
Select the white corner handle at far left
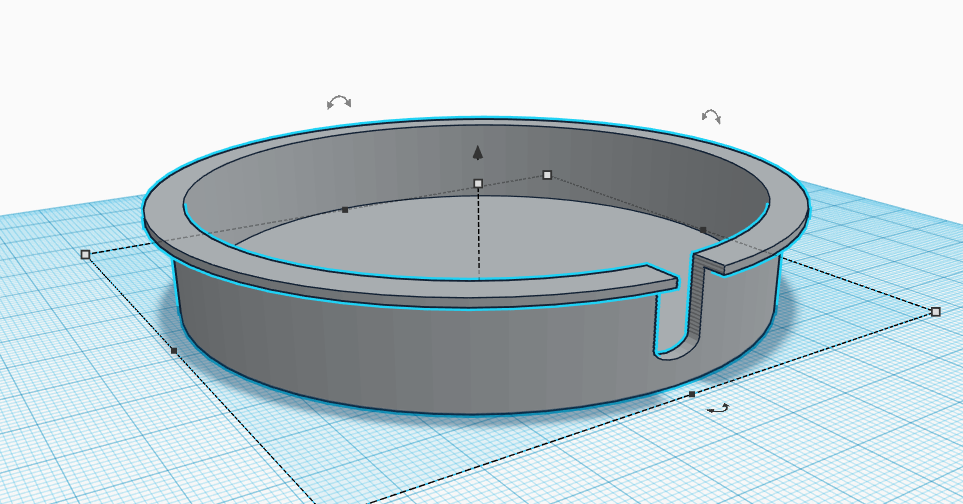coord(85,254)
